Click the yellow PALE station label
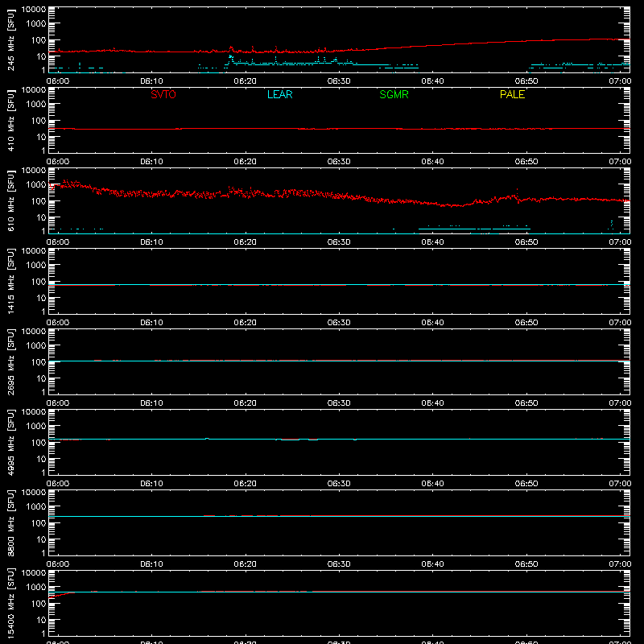This screenshot has width=644, height=644. (512, 94)
